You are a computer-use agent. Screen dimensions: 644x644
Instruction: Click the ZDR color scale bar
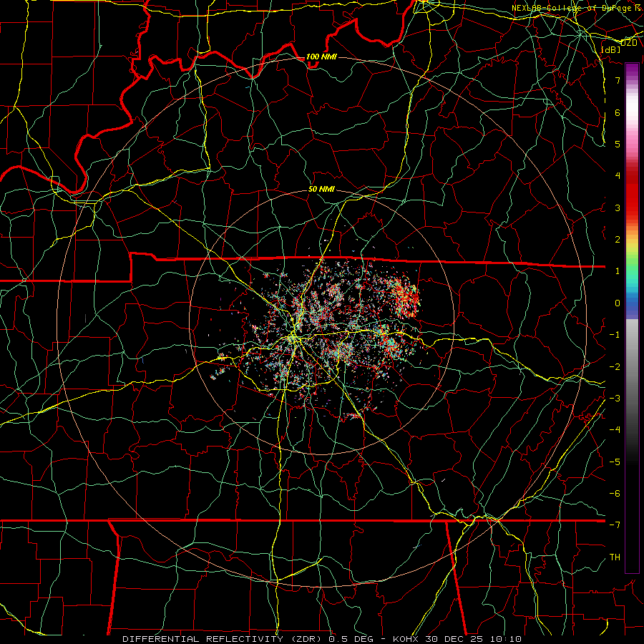coord(632,318)
